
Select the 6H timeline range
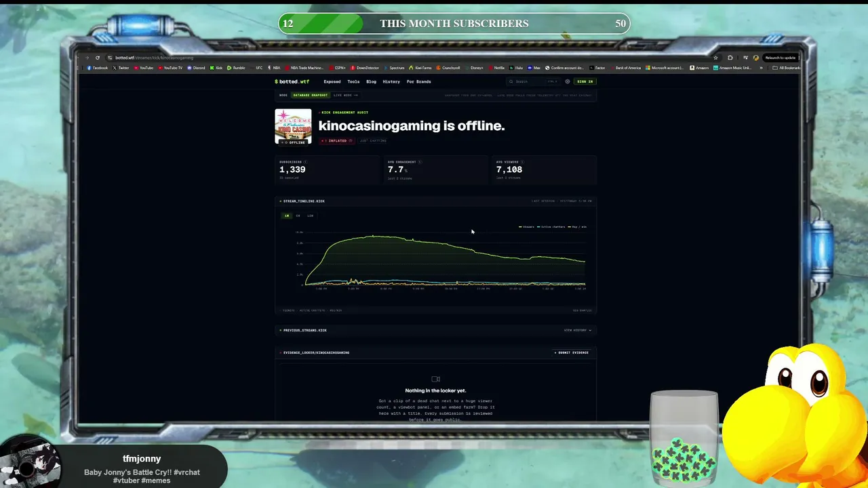[298, 216]
